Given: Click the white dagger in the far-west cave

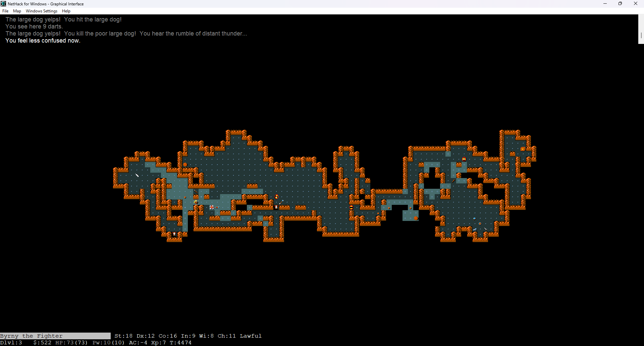Looking at the screenshot, I should tap(137, 175).
